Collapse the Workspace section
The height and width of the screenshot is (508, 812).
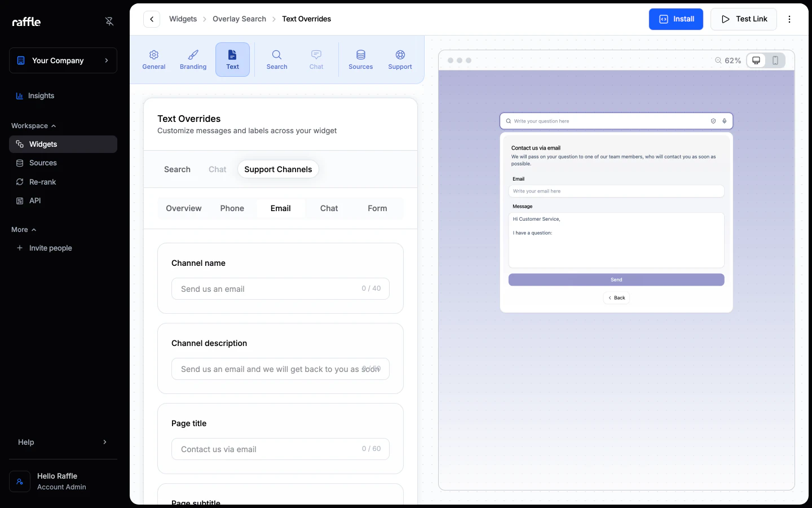34,126
